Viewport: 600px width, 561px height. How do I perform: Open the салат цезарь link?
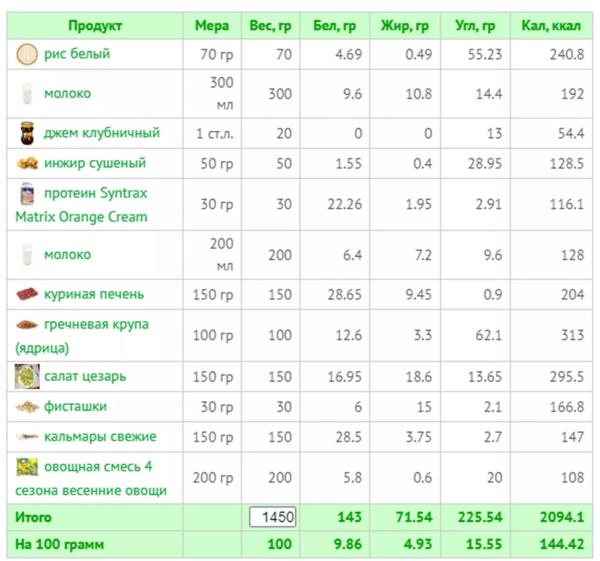coord(85,377)
